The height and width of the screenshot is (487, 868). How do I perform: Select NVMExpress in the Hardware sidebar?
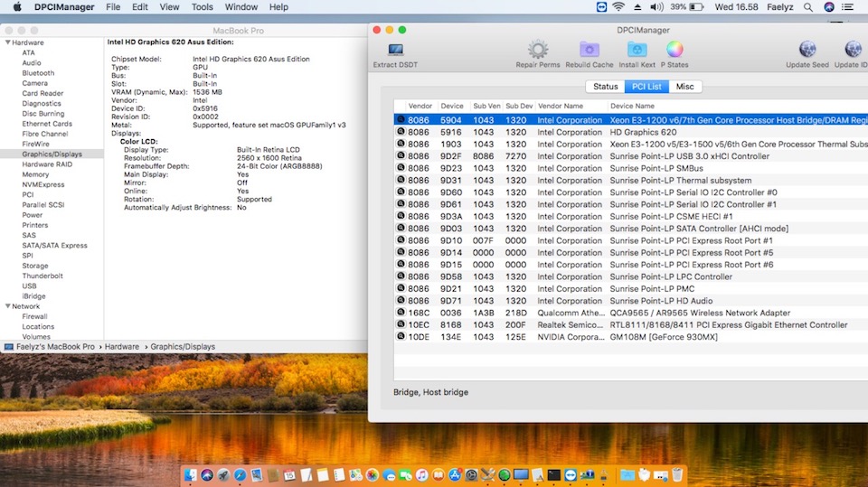[x=43, y=184]
